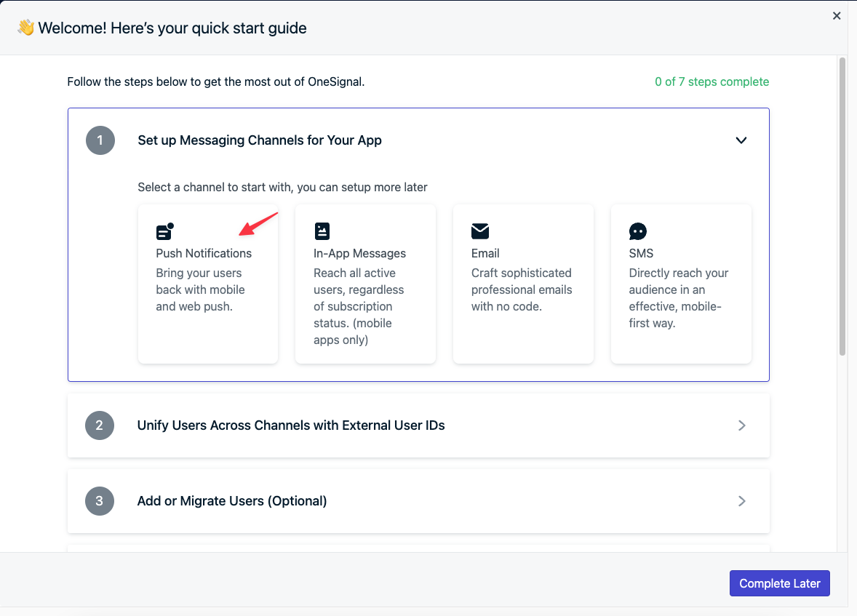Click Add or Migrate Users (Optional) heading
This screenshot has height=616, width=857.
pos(232,500)
